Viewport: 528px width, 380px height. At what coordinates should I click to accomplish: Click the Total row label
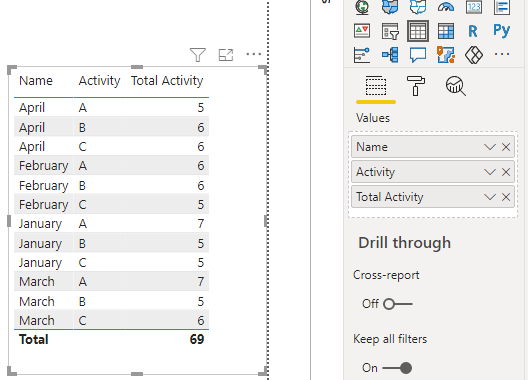[x=34, y=340]
